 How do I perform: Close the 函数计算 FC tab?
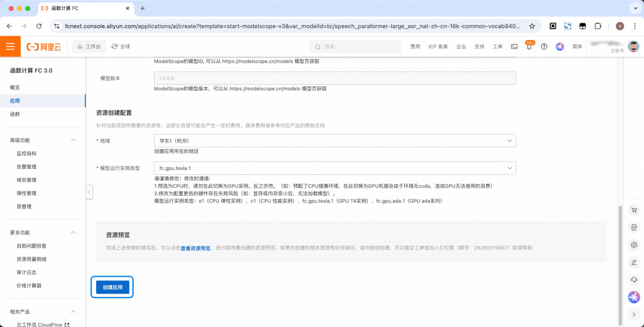pyautogui.click(x=128, y=8)
